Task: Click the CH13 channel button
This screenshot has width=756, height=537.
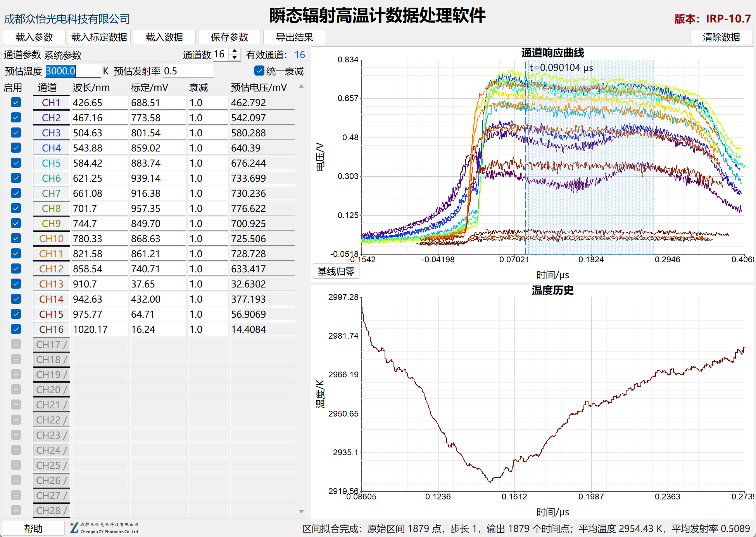Action: [x=51, y=284]
